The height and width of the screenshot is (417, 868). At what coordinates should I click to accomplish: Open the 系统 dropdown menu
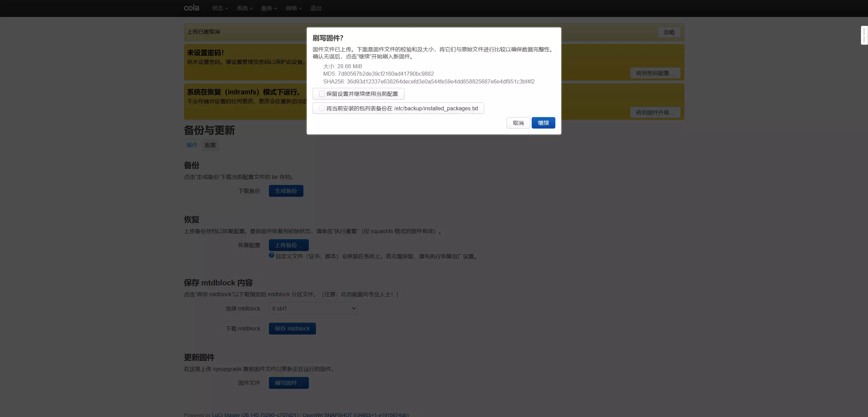tap(244, 8)
